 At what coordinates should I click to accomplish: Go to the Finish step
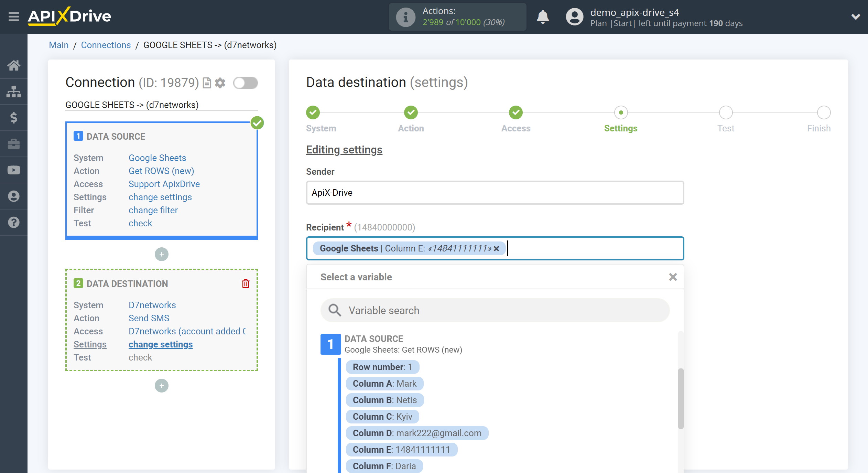tap(824, 112)
